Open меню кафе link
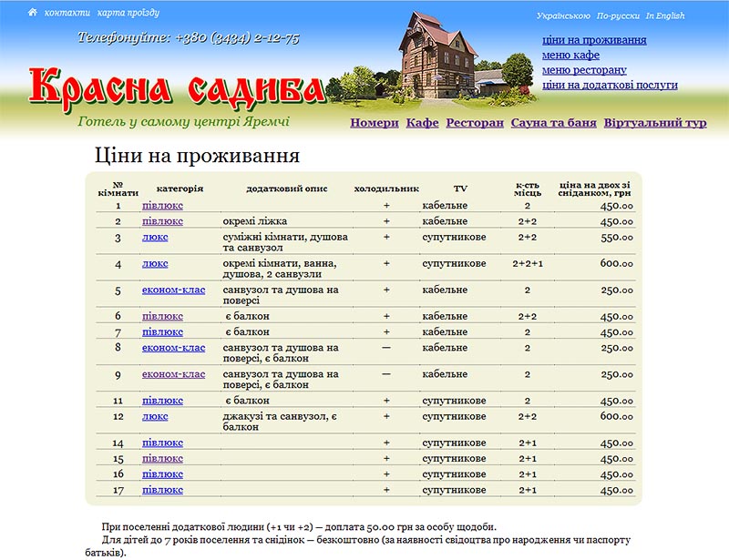 point(570,55)
